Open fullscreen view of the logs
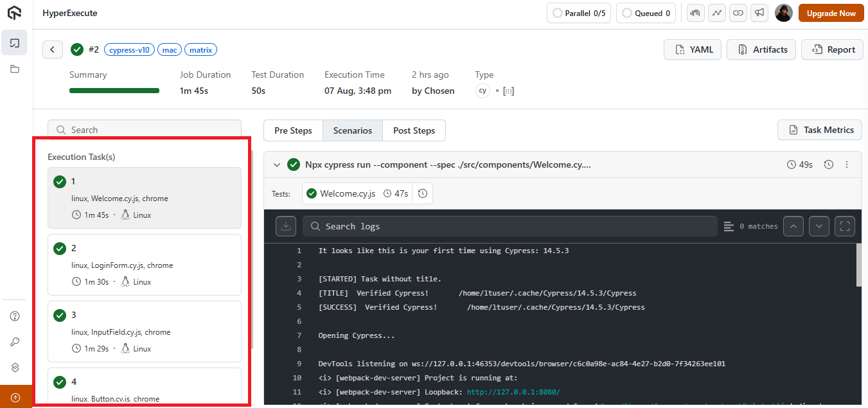868x408 pixels. [845, 226]
